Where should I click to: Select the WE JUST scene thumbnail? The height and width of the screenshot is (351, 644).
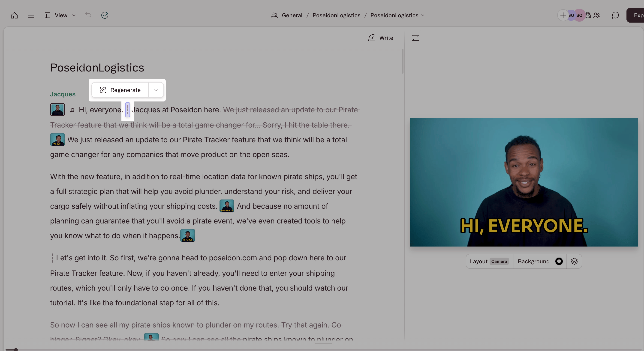pyautogui.click(x=57, y=139)
